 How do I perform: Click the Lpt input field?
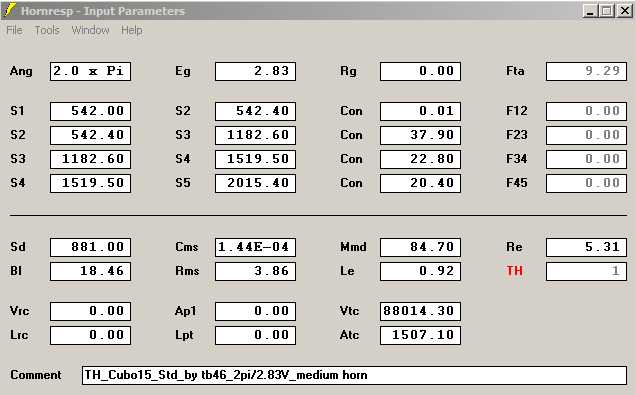(256, 335)
